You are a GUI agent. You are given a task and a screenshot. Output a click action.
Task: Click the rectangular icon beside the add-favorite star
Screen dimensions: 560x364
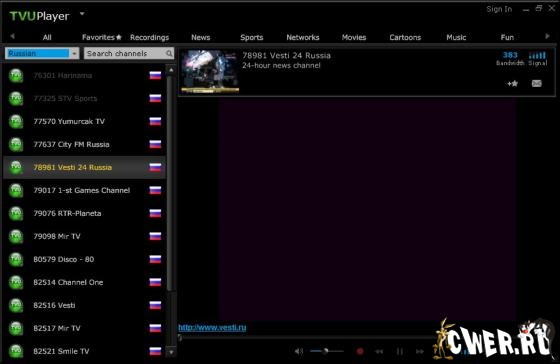(x=536, y=84)
